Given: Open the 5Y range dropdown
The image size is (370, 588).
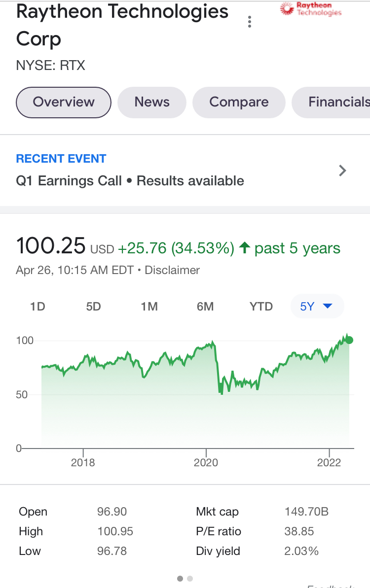Looking at the screenshot, I should pyautogui.click(x=317, y=307).
